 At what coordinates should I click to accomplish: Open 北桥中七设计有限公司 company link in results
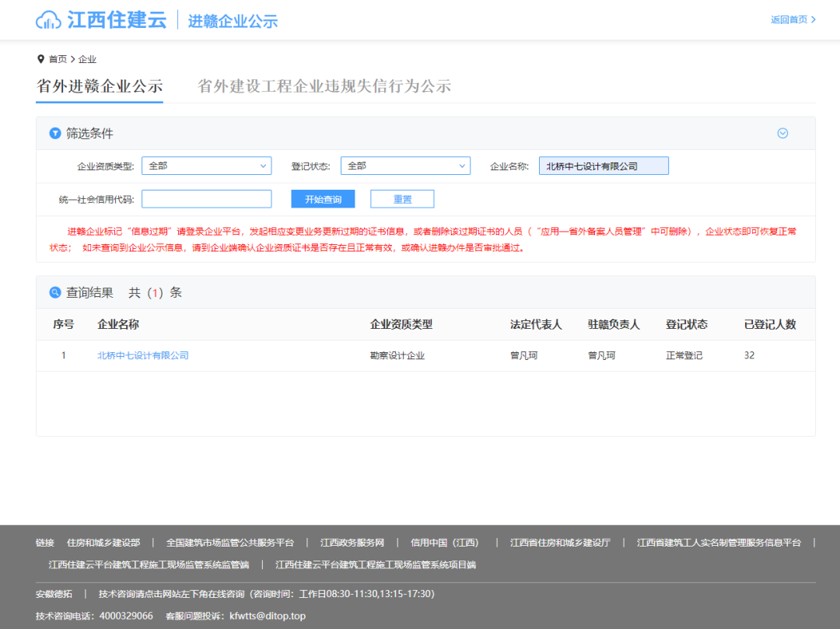[143, 355]
